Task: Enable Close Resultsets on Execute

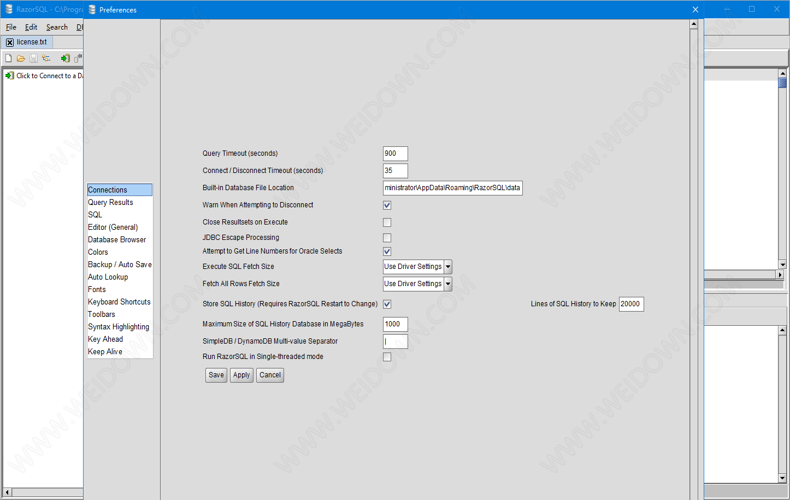Action: pyautogui.click(x=387, y=222)
